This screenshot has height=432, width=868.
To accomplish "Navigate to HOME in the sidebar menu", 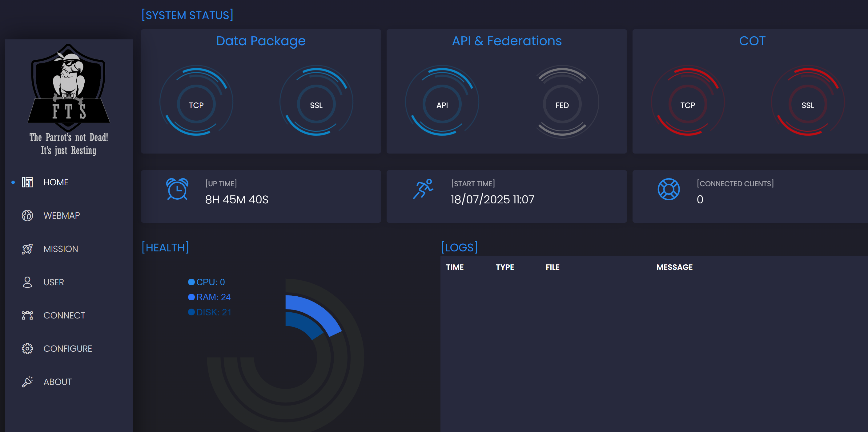I will coord(56,182).
